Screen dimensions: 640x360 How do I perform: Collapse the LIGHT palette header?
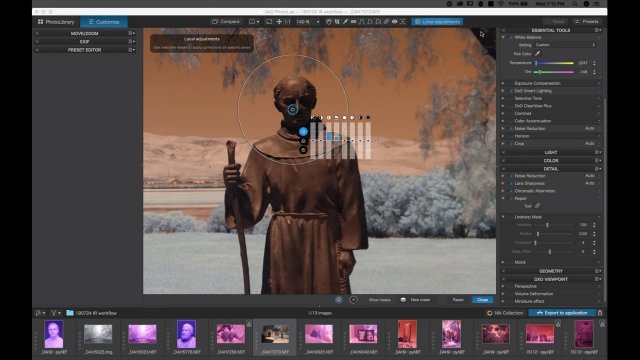(x=551, y=152)
